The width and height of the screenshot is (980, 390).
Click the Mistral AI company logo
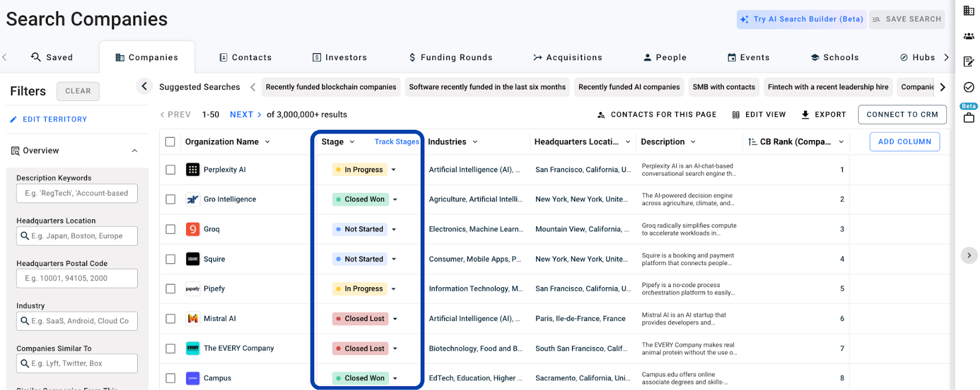click(193, 318)
